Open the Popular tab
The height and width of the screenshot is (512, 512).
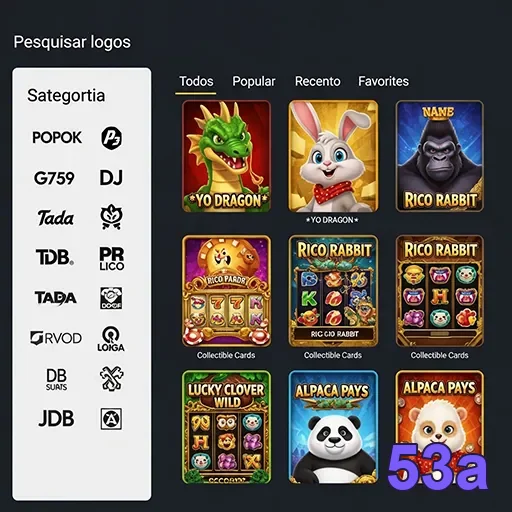point(254,81)
